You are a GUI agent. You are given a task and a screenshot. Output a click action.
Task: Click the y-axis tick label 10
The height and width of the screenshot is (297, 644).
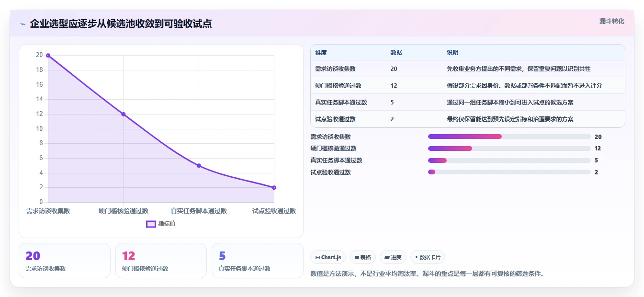click(x=39, y=128)
